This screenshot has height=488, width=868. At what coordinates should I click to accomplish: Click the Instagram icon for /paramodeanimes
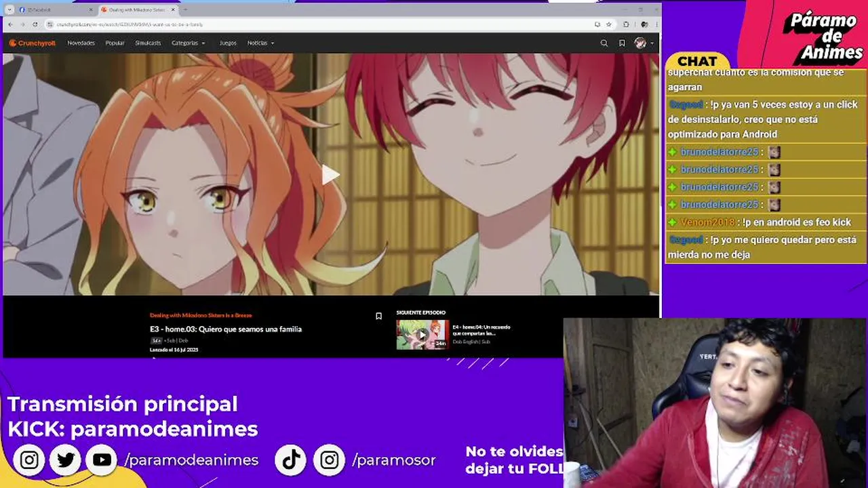tap(29, 460)
